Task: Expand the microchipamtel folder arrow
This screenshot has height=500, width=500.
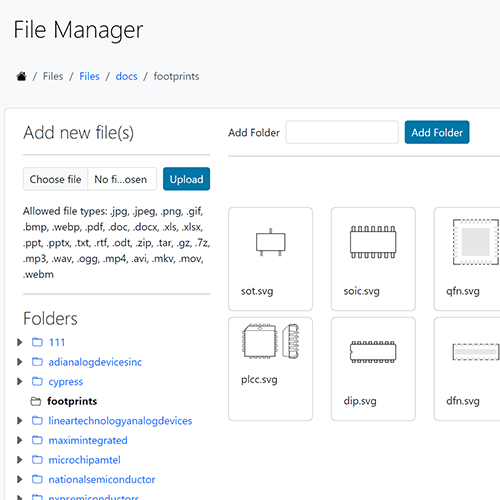Action: [x=20, y=460]
